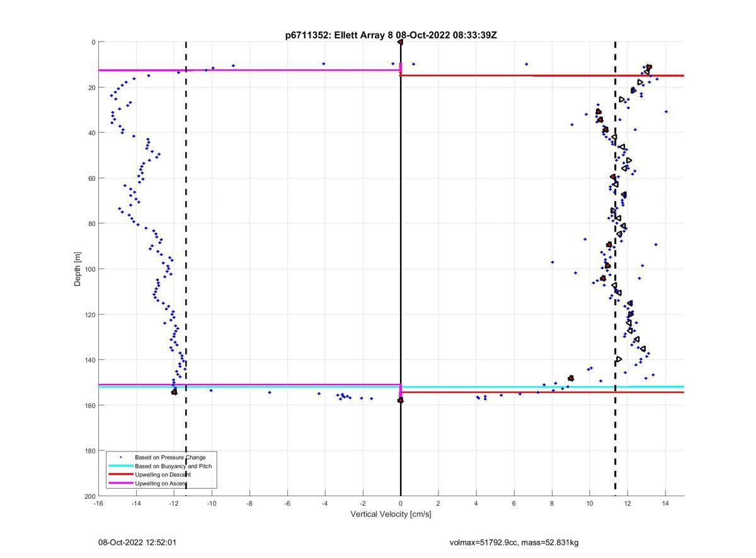This screenshot has height=558, width=756.
Task: Click velocity axis tick label -16
Action: (98, 503)
